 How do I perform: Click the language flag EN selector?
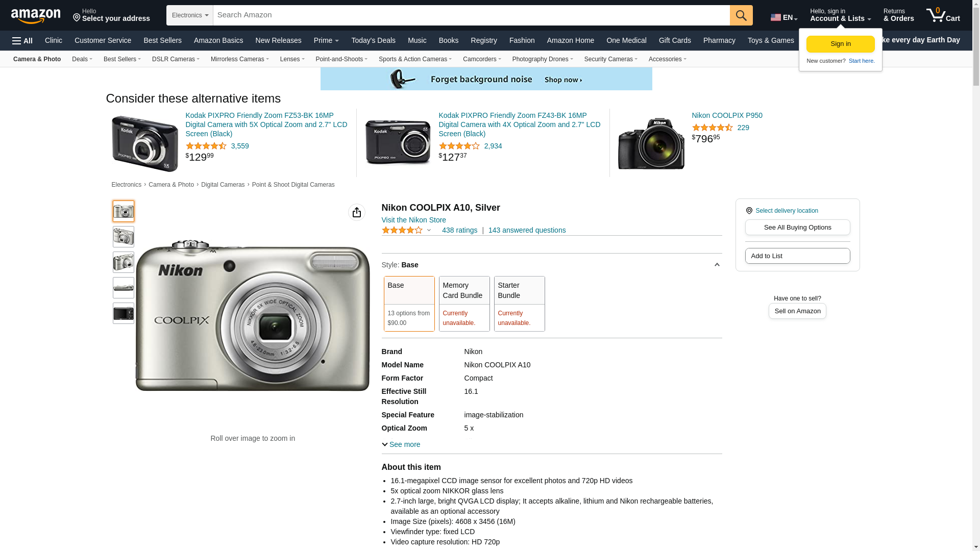pyautogui.click(x=783, y=17)
